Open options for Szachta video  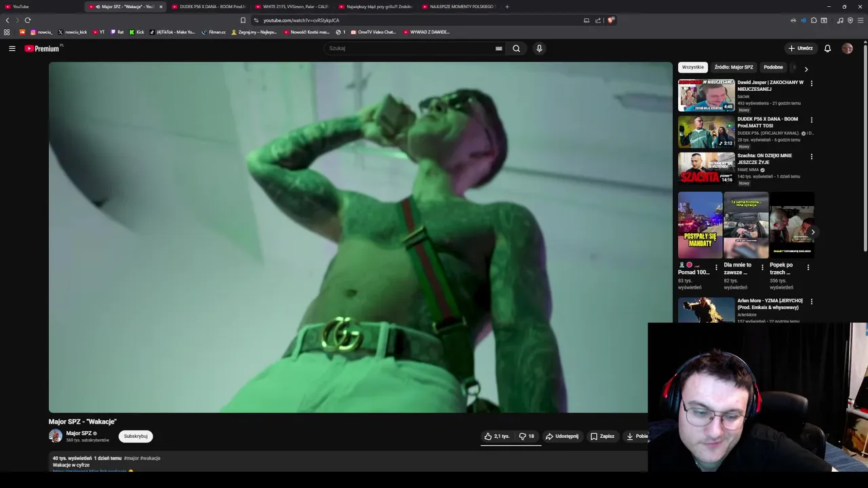(x=811, y=157)
